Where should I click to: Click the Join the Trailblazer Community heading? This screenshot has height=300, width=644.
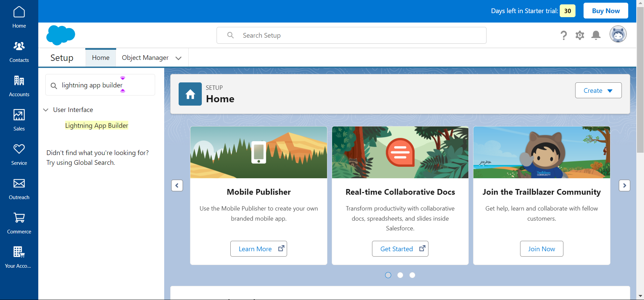pyautogui.click(x=542, y=192)
